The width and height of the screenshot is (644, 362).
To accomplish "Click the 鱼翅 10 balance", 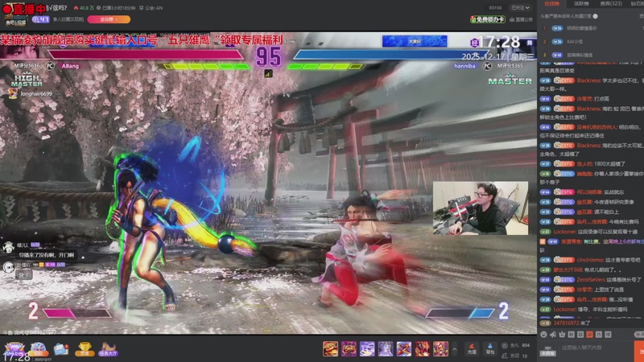I will (x=515, y=356).
